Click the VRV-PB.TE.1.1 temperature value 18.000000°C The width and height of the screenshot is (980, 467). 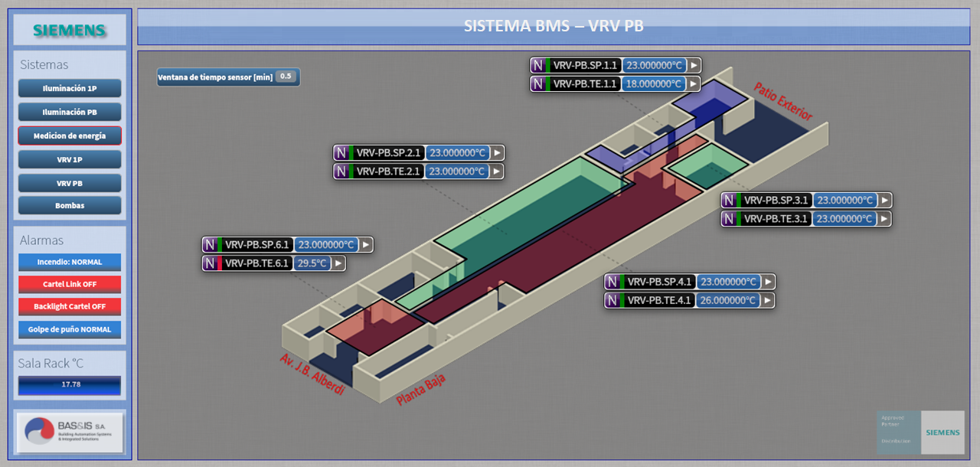pyautogui.click(x=654, y=83)
